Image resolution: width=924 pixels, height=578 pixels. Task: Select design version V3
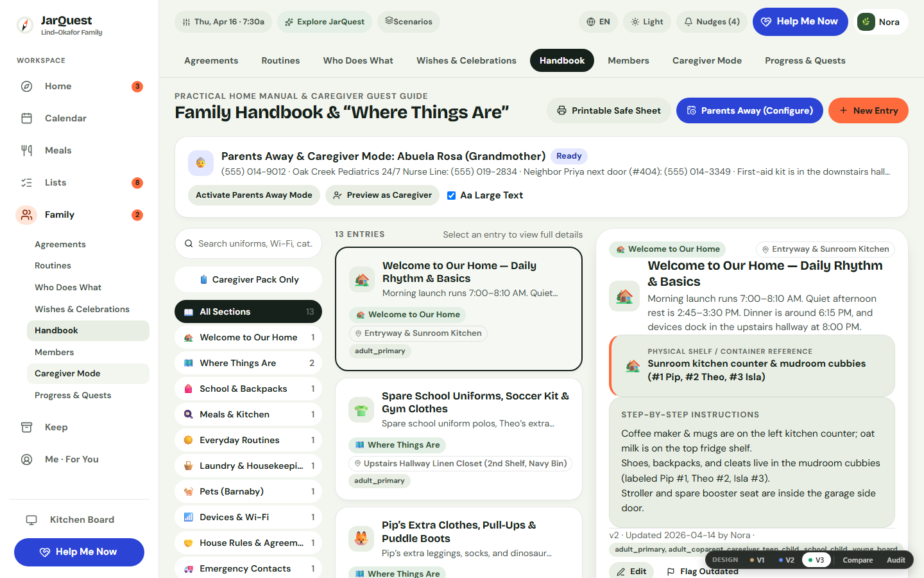pos(816,560)
